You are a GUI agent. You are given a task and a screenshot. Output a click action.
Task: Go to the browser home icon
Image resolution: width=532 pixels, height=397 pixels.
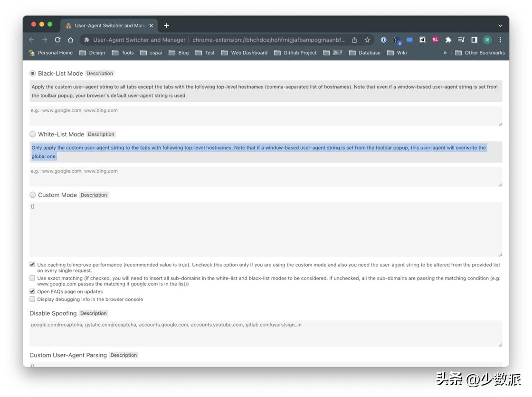click(x=71, y=40)
